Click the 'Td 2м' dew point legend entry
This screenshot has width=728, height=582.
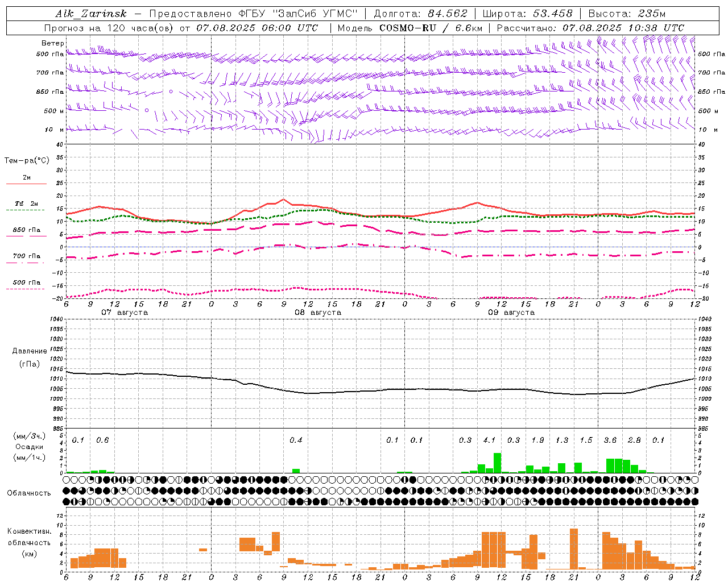coord(27,203)
